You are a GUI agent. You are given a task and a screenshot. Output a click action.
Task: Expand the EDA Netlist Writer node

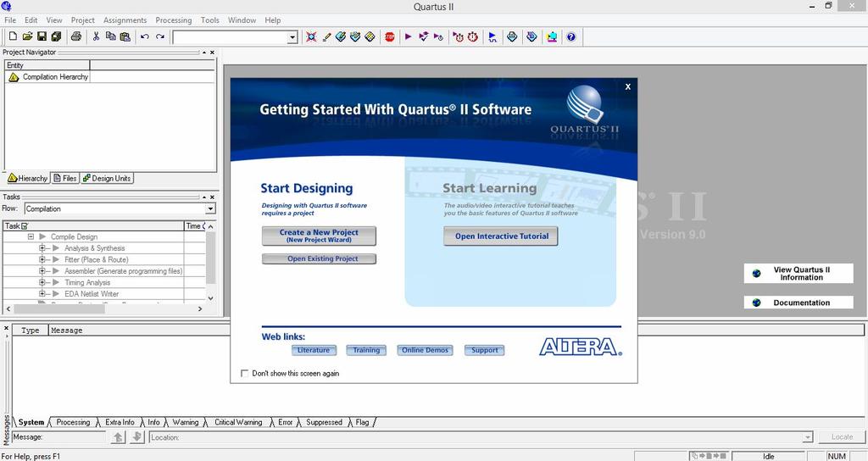pyautogui.click(x=42, y=293)
